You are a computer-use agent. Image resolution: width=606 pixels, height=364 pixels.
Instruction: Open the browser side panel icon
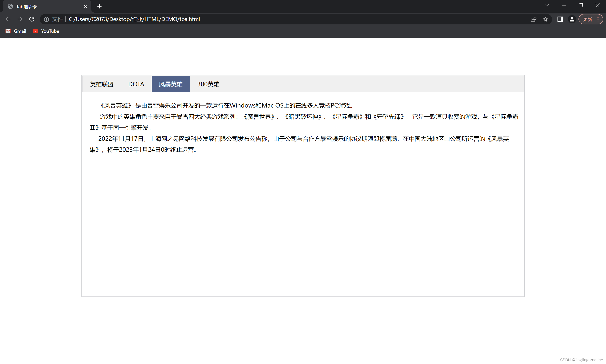tap(560, 19)
